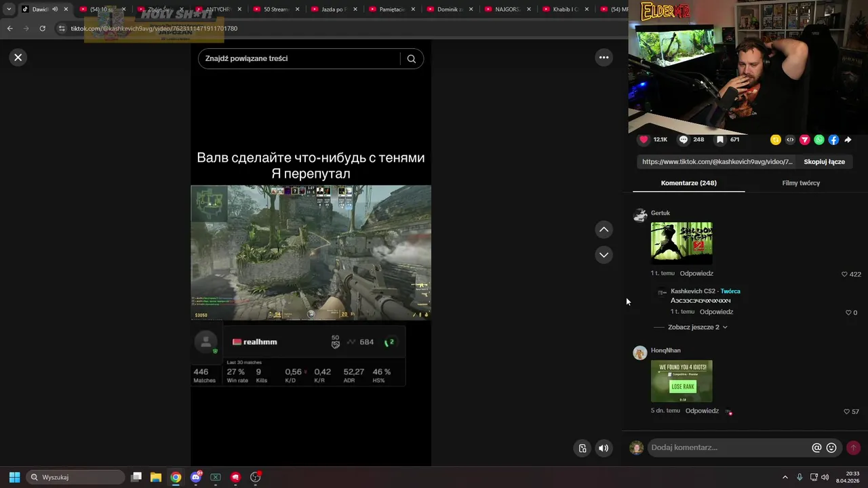Share video via Facebook icon
Image resolution: width=868 pixels, height=488 pixels.
[x=833, y=140]
